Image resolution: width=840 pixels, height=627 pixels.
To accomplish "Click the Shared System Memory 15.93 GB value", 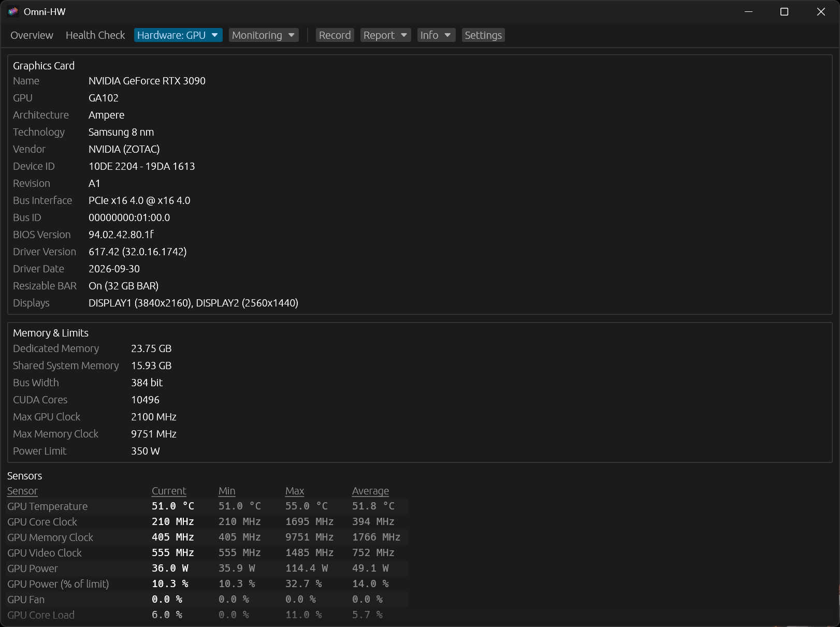I will pos(151,366).
